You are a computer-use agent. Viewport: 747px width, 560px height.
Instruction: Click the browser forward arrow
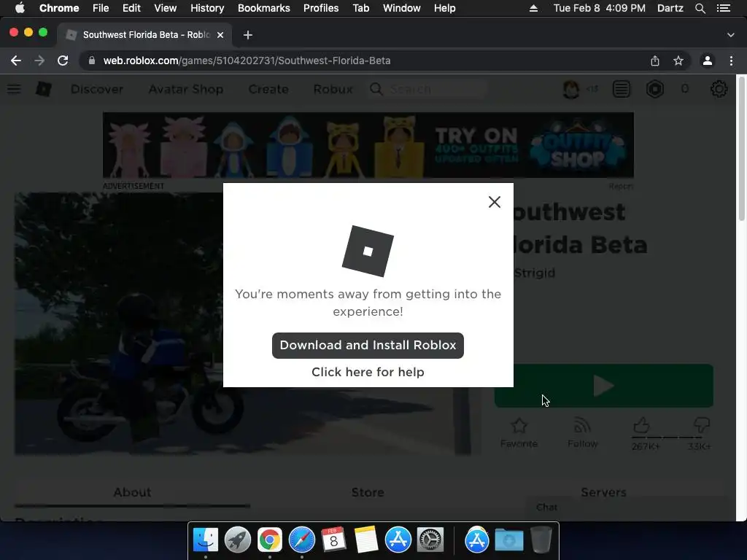pos(39,61)
